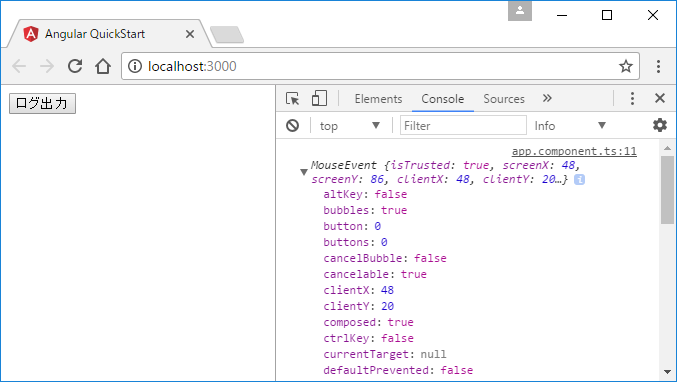Click the forward navigation arrow
Screen dimensions: 677x382
tap(47, 66)
